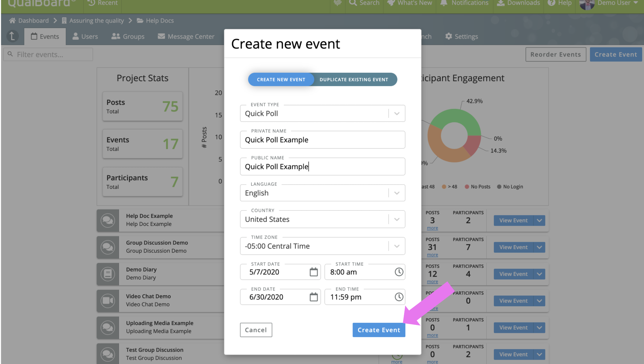Click the Demo Diary journal icon

click(x=108, y=274)
